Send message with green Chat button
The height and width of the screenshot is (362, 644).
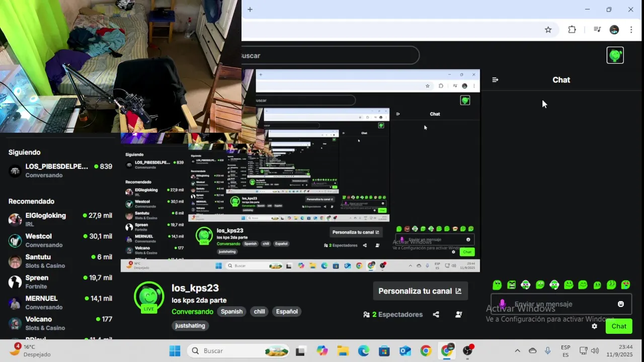coord(619,326)
